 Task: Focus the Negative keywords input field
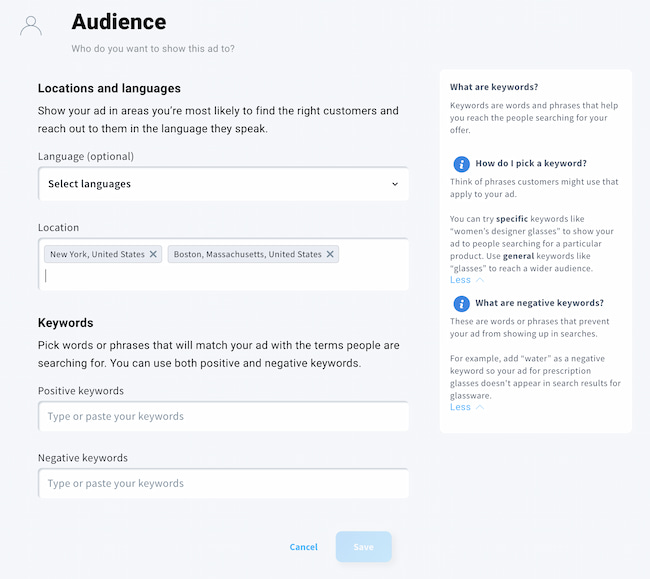[x=223, y=483]
